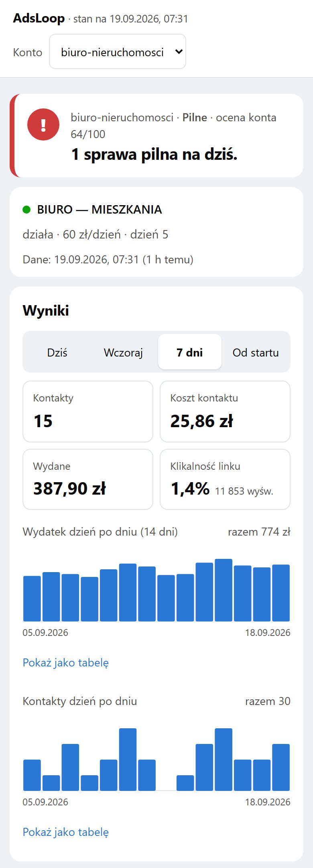The image size is (313, 868).
Task: Click the 05.09.2026 date under the spend chart
Action: [x=45, y=633]
